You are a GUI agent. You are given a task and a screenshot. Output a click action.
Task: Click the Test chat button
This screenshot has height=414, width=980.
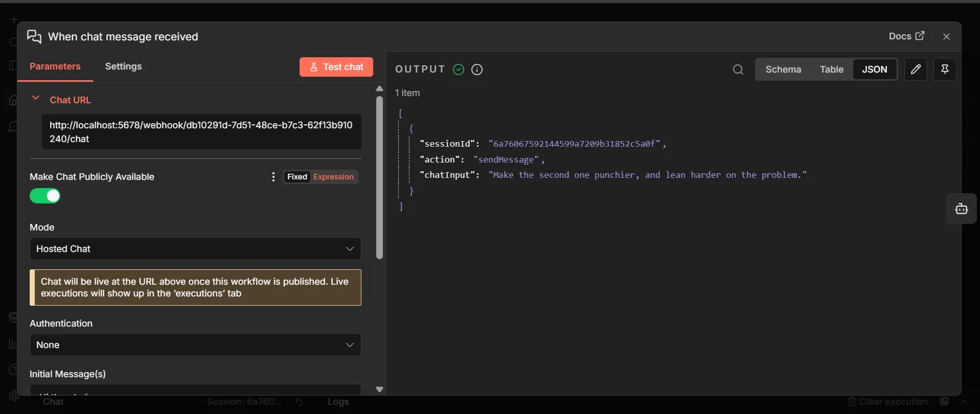tap(336, 67)
